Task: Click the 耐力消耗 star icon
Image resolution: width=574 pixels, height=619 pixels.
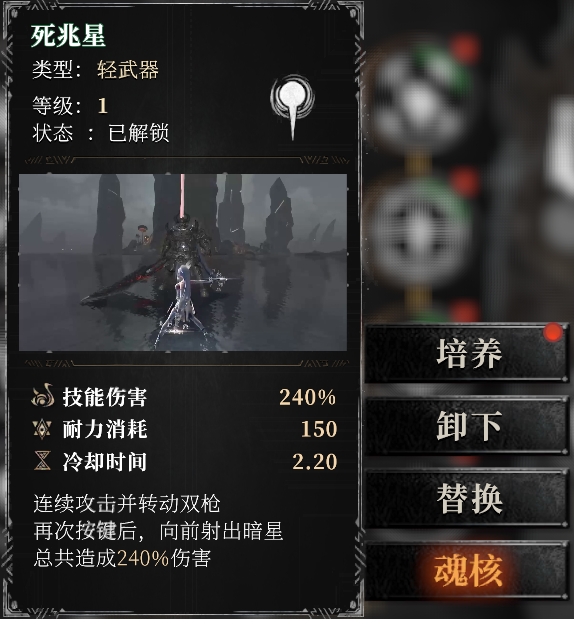Action: [42, 429]
